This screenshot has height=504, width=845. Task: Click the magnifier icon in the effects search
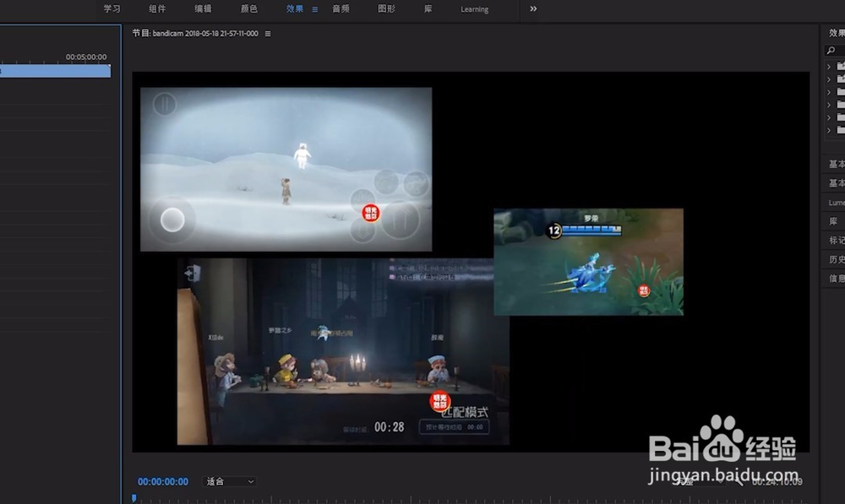(x=831, y=50)
